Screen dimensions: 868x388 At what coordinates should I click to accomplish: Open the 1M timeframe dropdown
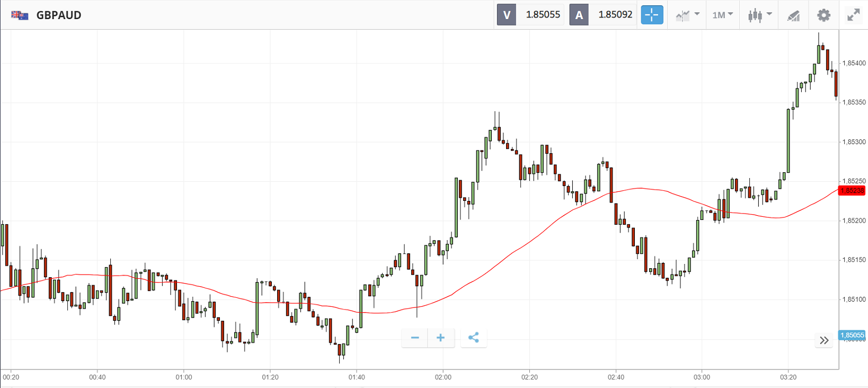(x=722, y=15)
